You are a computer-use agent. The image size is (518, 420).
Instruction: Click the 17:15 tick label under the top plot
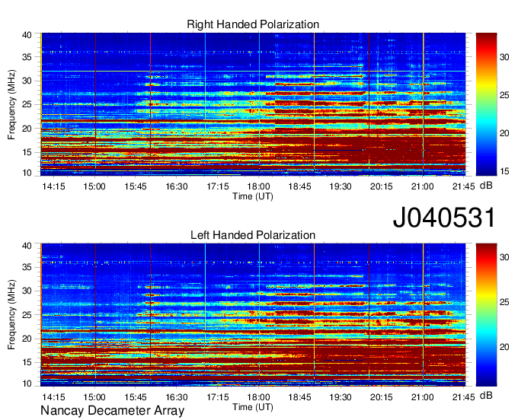point(218,186)
